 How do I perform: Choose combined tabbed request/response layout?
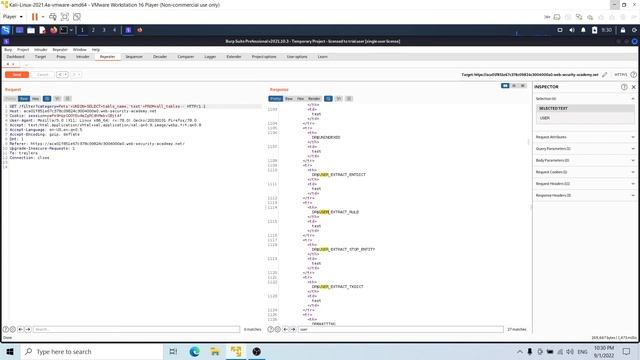pyautogui.click(x=523, y=86)
